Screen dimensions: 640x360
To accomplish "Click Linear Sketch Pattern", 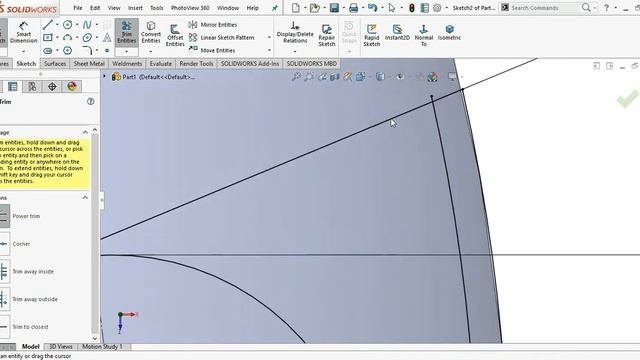I will 222,38.
